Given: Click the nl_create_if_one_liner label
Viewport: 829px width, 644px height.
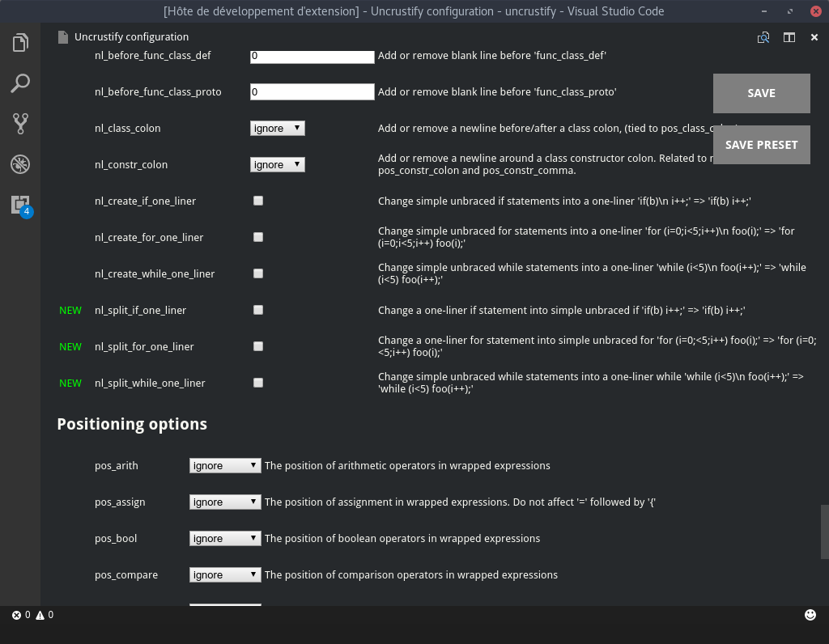Looking at the screenshot, I should pos(146,201).
